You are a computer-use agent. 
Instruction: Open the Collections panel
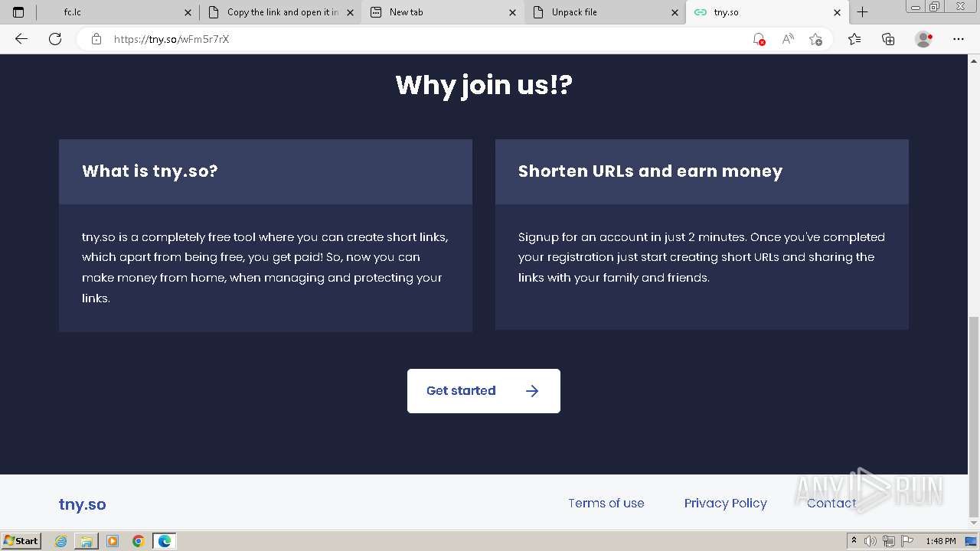[888, 39]
